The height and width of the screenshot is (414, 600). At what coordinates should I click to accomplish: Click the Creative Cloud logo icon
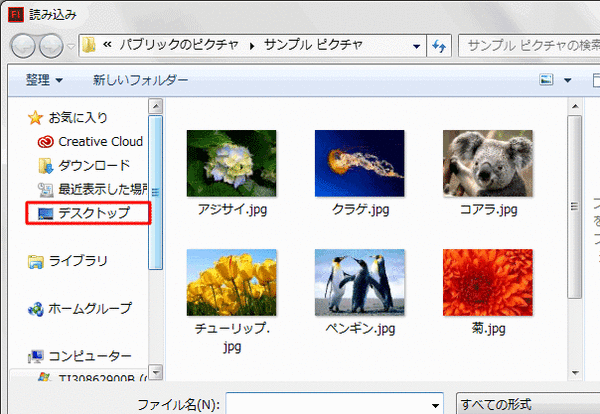pos(46,142)
